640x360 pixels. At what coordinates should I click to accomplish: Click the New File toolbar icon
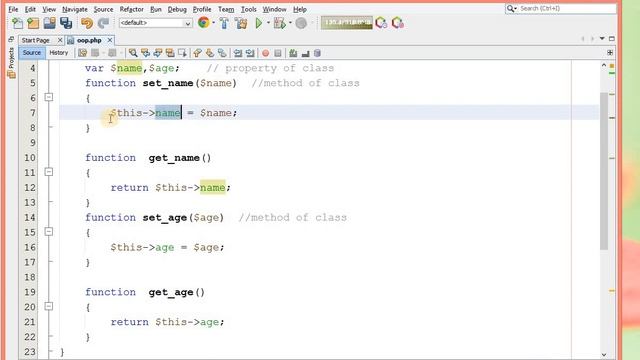[17, 23]
